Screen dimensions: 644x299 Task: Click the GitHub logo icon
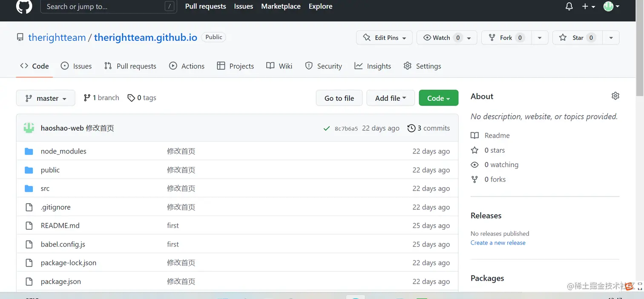coord(24,6)
